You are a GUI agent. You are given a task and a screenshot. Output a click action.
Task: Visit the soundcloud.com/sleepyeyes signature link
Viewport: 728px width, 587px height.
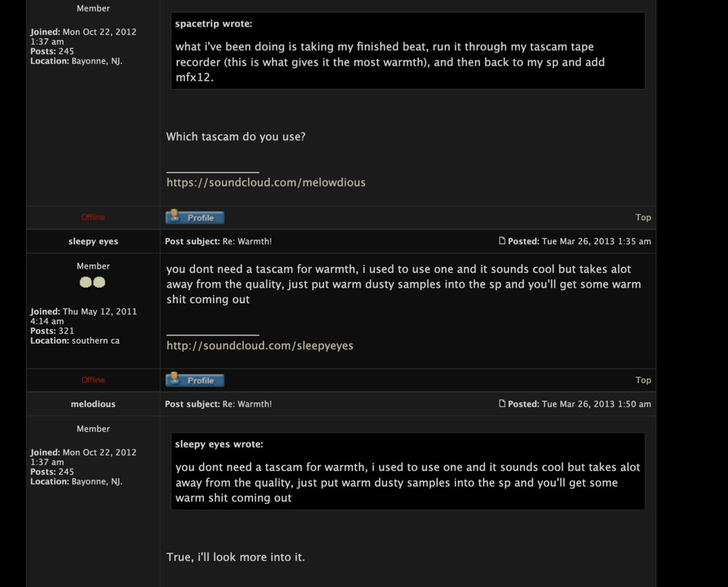click(x=260, y=346)
